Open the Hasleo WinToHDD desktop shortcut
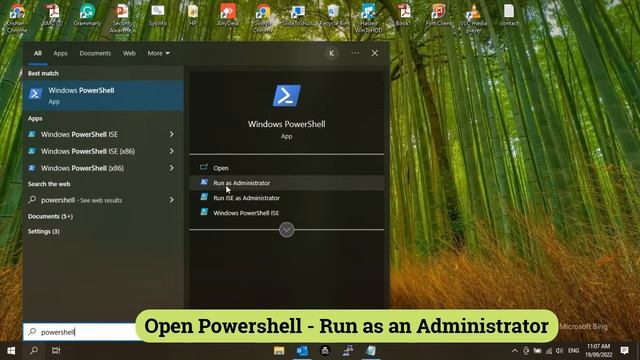This screenshot has height=360, width=640. pos(369,18)
